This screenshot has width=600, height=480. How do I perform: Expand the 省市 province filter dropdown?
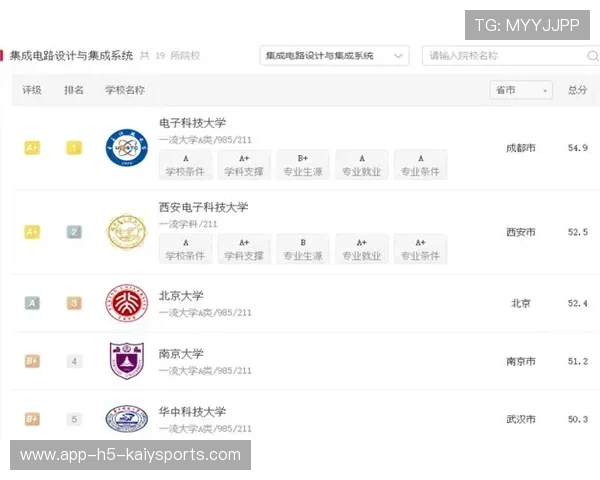click(x=521, y=90)
